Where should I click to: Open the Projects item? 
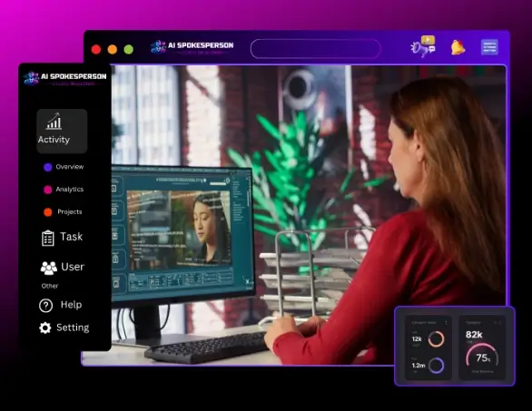coord(70,211)
